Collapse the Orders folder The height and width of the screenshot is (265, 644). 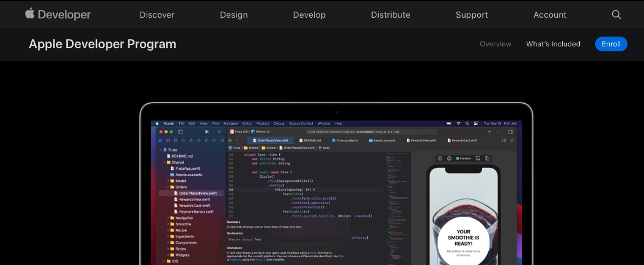click(168, 187)
